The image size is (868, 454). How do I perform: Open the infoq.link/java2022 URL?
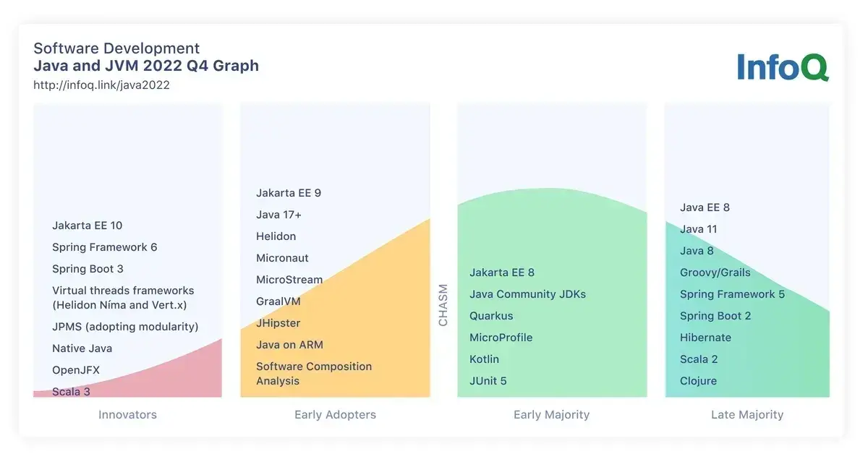click(x=101, y=85)
